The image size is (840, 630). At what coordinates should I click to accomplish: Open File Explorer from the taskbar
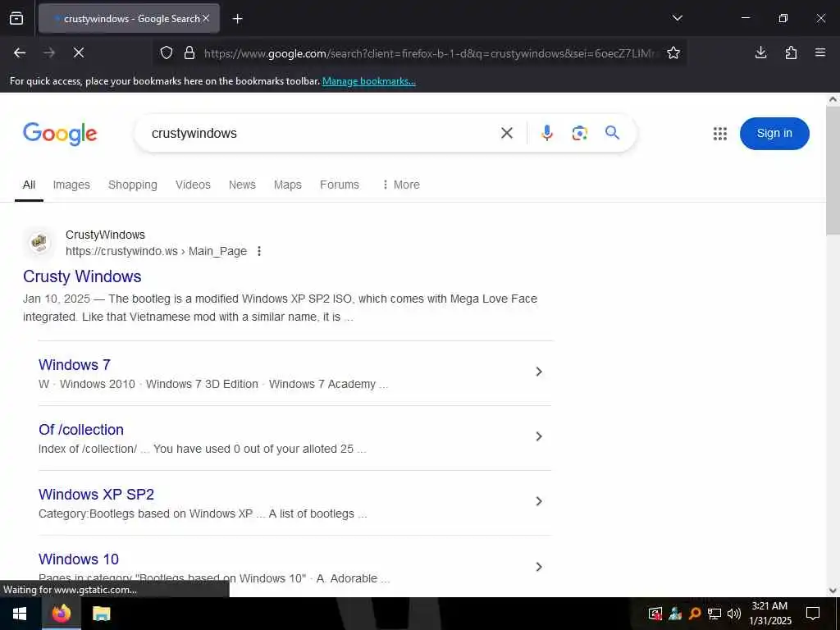point(101,614)
